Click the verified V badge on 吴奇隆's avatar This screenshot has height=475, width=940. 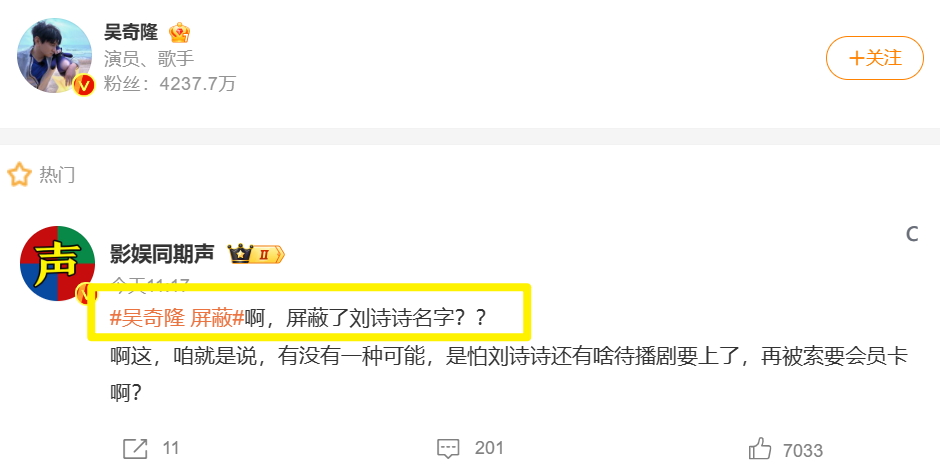[85, 86]
